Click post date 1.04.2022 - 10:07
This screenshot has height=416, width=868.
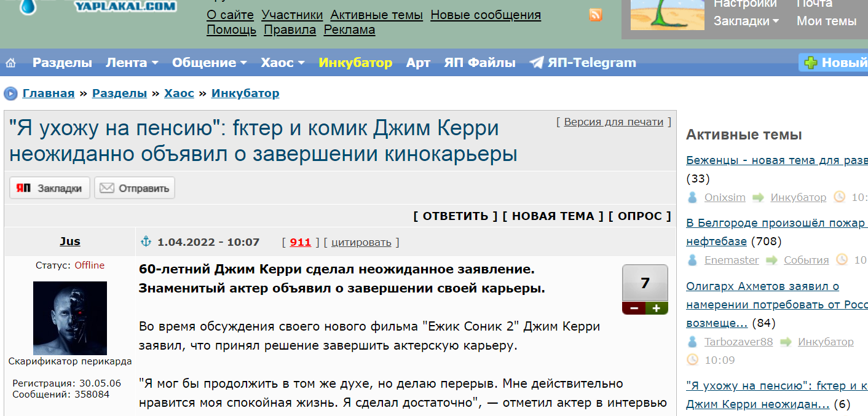point(208,242)
